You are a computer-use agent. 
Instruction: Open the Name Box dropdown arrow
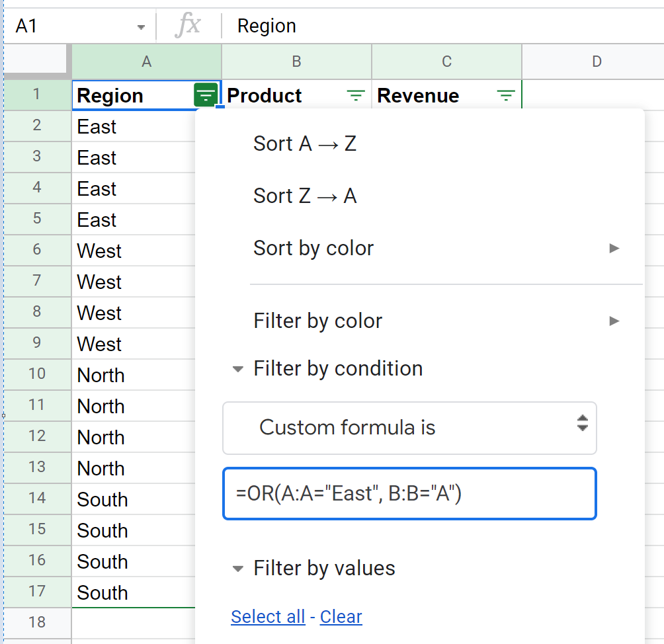[x=141, y=27]
